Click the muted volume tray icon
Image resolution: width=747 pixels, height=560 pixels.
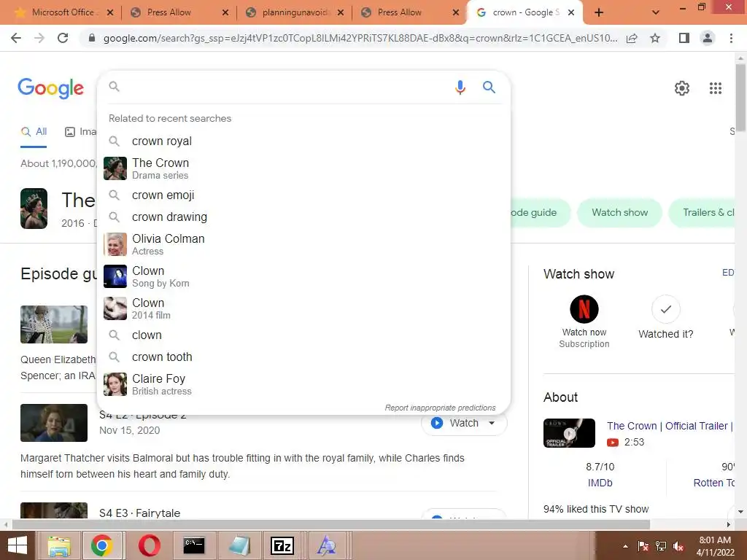point(678,546)
